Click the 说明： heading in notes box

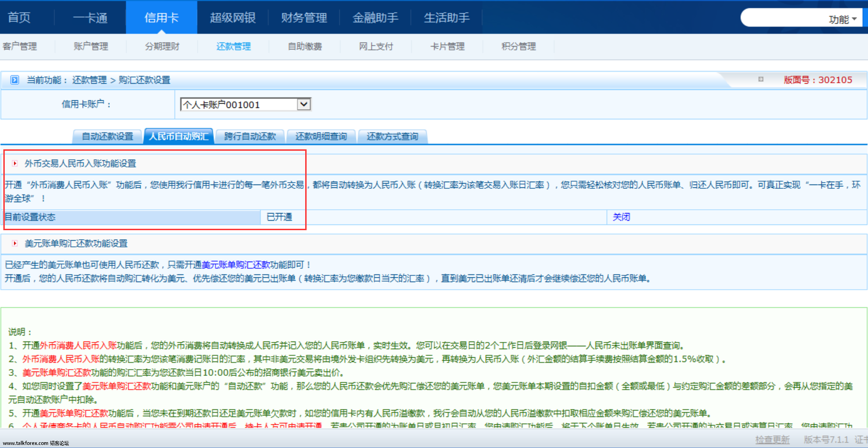[20, 332]
